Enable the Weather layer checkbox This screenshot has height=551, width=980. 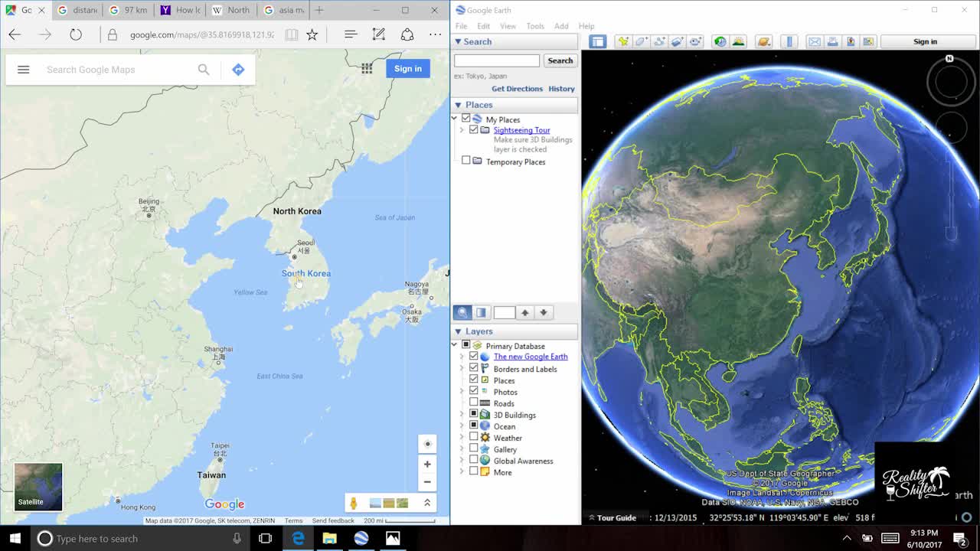[x=473, y=437]
